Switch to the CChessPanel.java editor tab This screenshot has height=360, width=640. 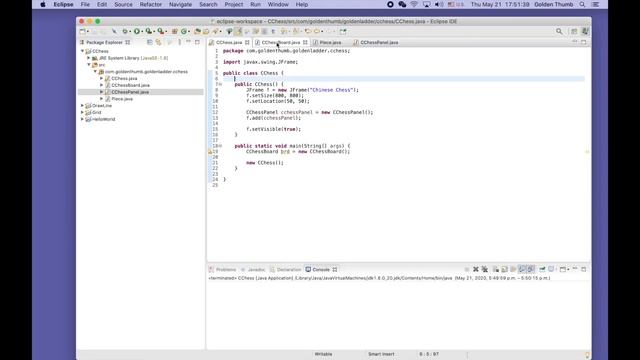click(379, 42)
